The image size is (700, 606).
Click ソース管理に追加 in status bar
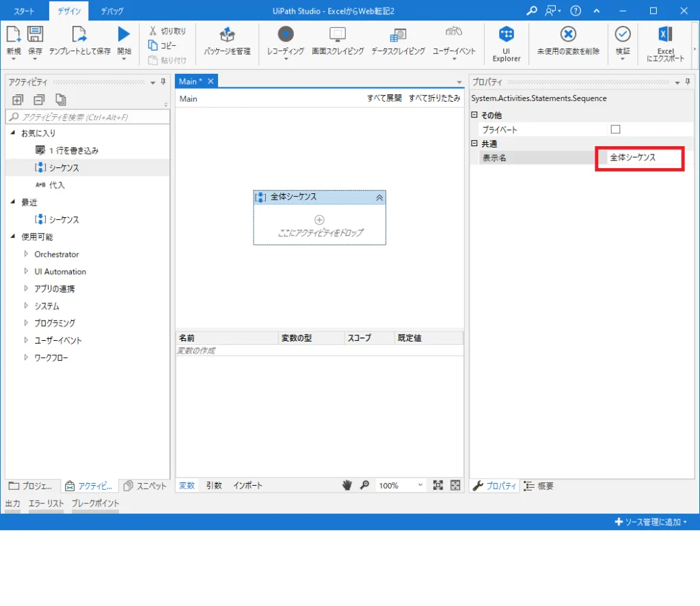tap(651, 522)
